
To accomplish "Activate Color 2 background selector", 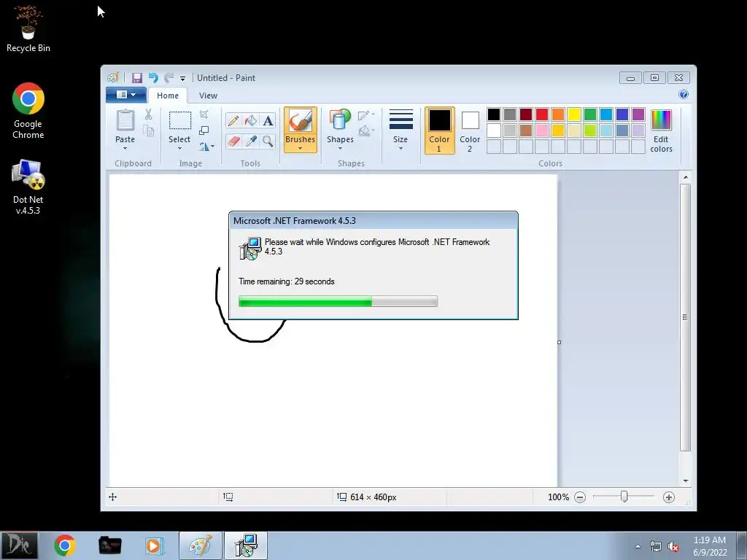I will click(470, 130).
